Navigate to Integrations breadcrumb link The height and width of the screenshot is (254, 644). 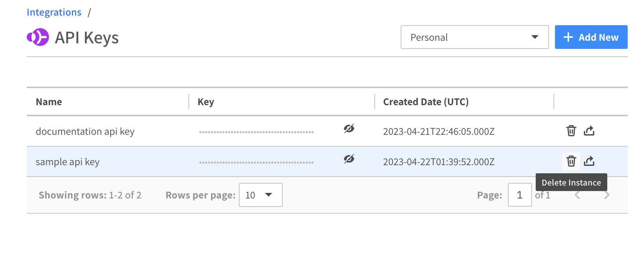pos(54,12)
